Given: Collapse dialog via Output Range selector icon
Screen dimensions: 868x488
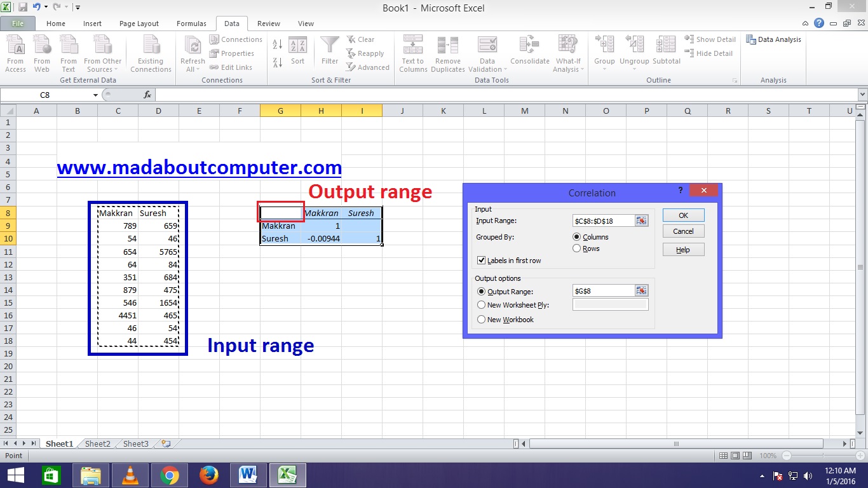Looking at the screenshot, I should coord(641,290).
